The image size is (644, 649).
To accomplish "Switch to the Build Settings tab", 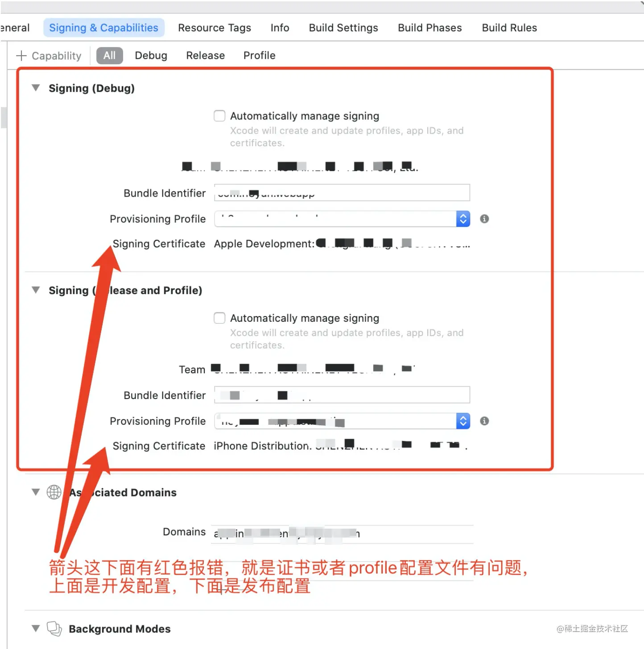I will point(343,28).
